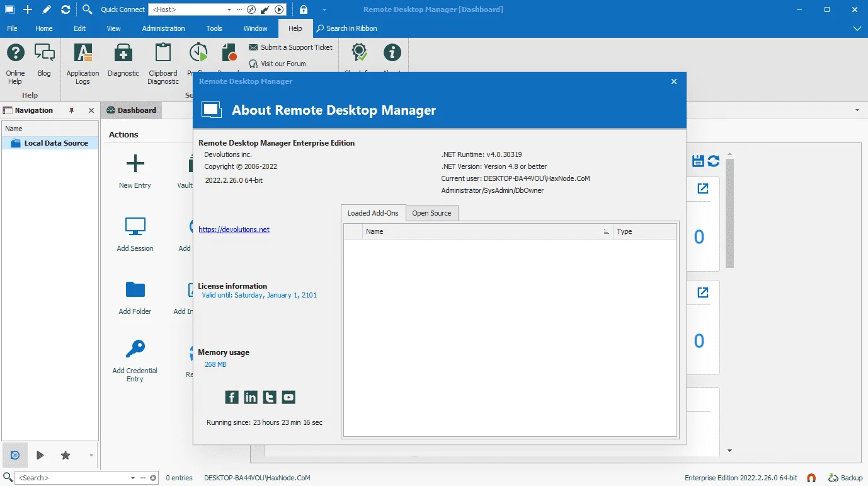Open the Host dropdown arrow in Quick Connect
The width and height of the screenshot is (868, 486).
[x=229, y=9]
